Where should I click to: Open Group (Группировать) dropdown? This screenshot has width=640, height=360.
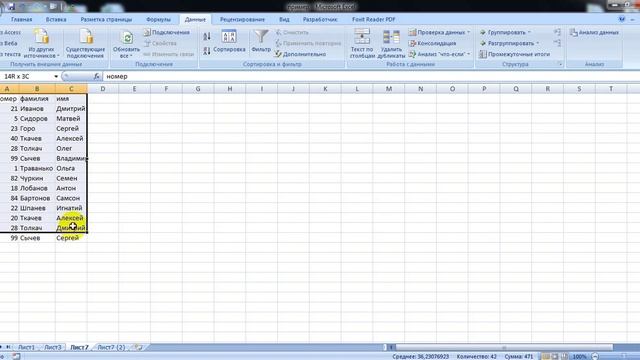coord(505,32)
